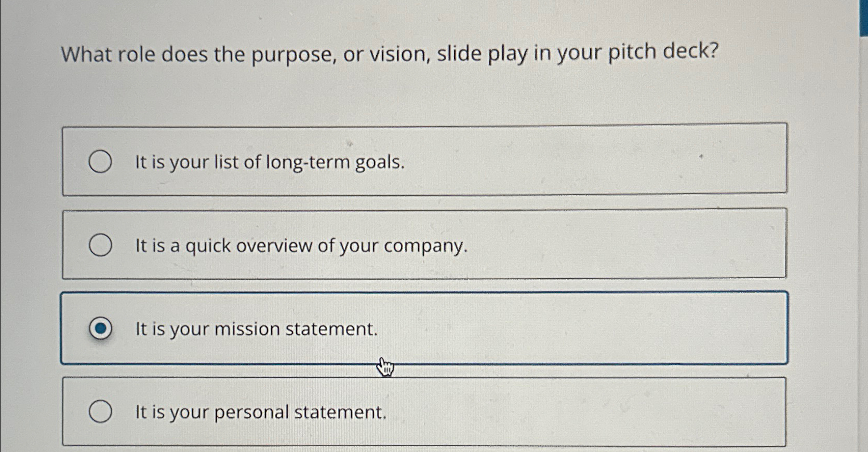The height and width of the screenshot is (452, 868).
Task: Click the text 'It is your mission statement'
Action: (255, 329)
